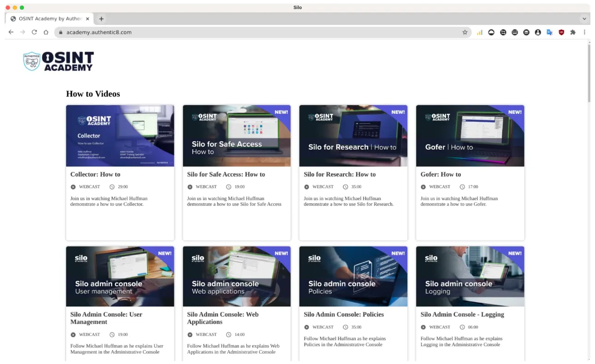Click 'Silo for Safe Access: How to' title

226,174
